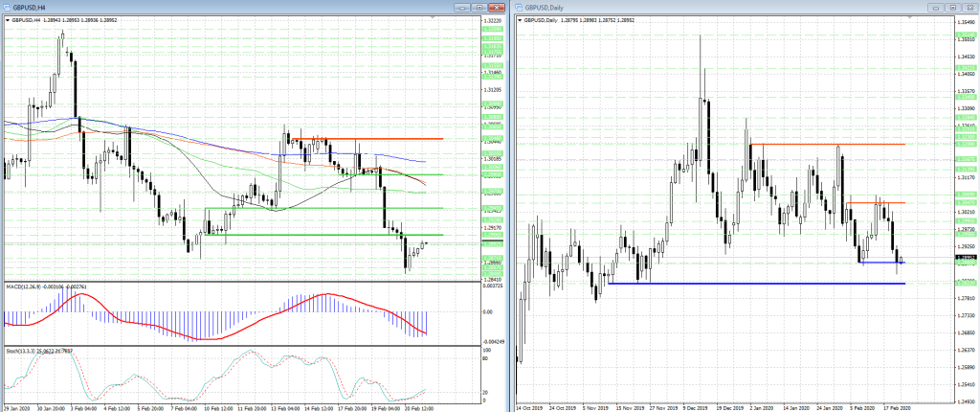The width and height of the screenshot is (980, 412).
Task: Click the chart icon in the GBPUSD,H4 title bar
Action: point(7,7)
